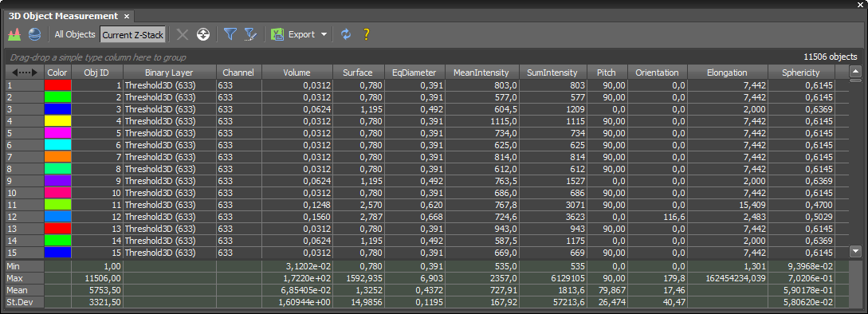The image size is (868, 314).
Task: Sort by the Pitch column header
Action: click(x=606, y=73)
